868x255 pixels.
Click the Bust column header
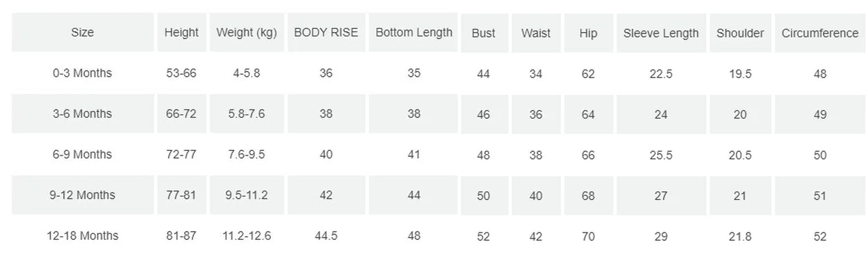pyautogui.click(x=484, y=33)
